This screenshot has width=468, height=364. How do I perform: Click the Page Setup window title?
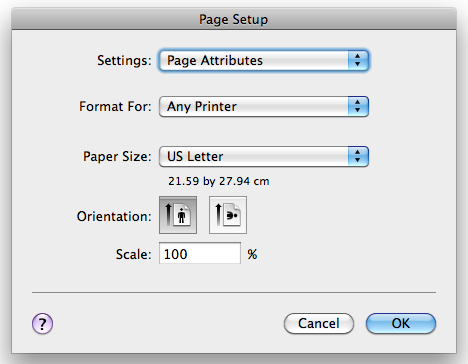(233, 19)
